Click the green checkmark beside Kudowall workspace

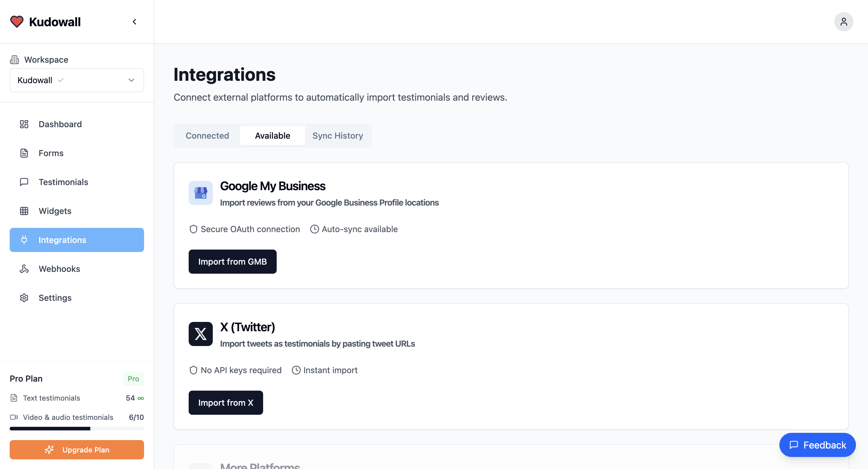(61, 80)
